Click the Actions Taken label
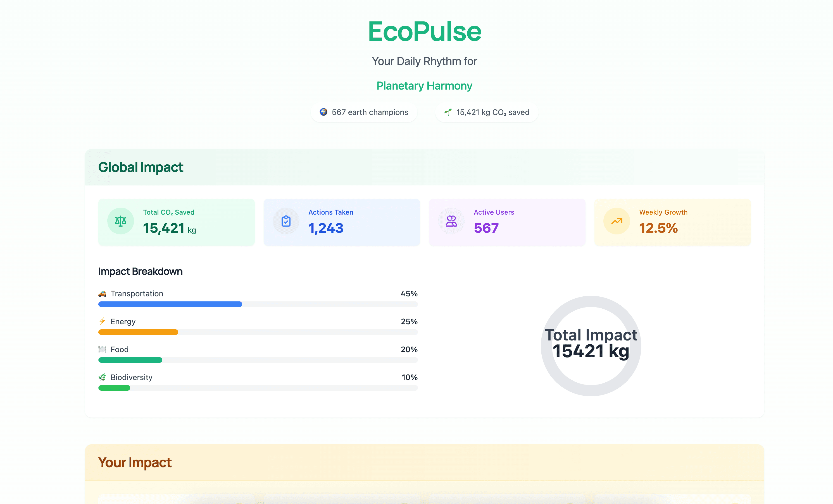Screen dimensions: 833x504 [331, 212]
